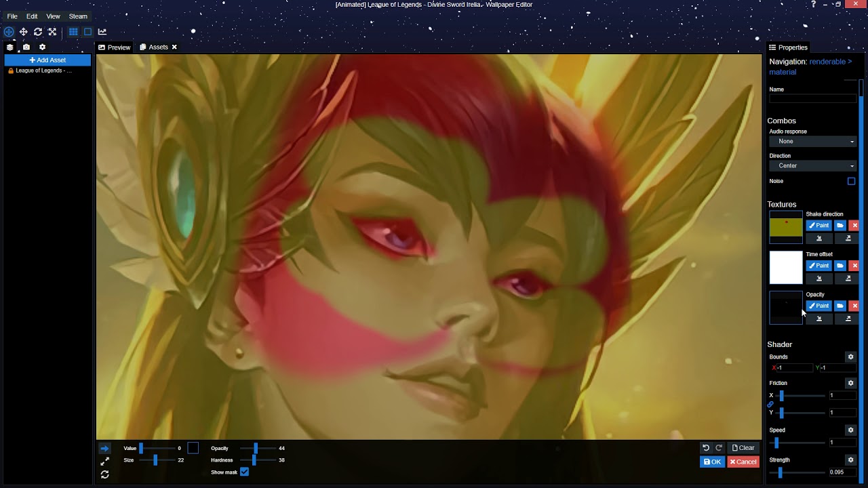Toggle the Friction X/Y link icon
This screenshot has height=488, width=868.
770,404
